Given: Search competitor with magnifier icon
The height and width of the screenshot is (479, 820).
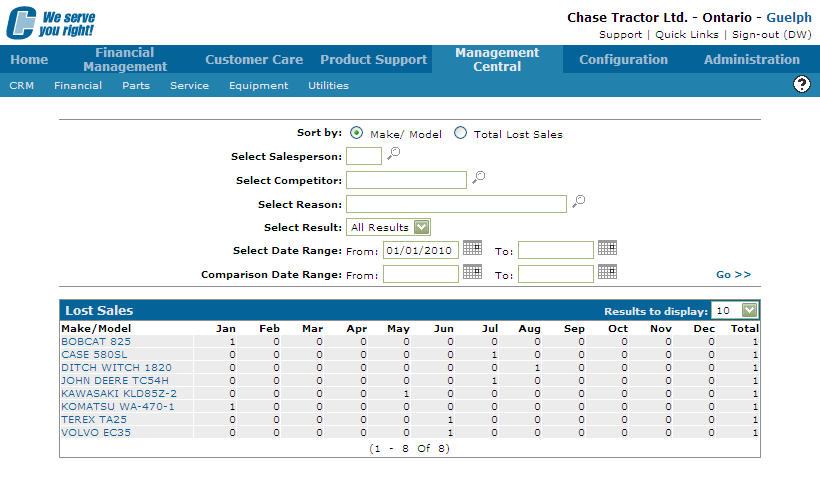Looking at the screenshot, I should pyautogui.click(x=479, y=177).
